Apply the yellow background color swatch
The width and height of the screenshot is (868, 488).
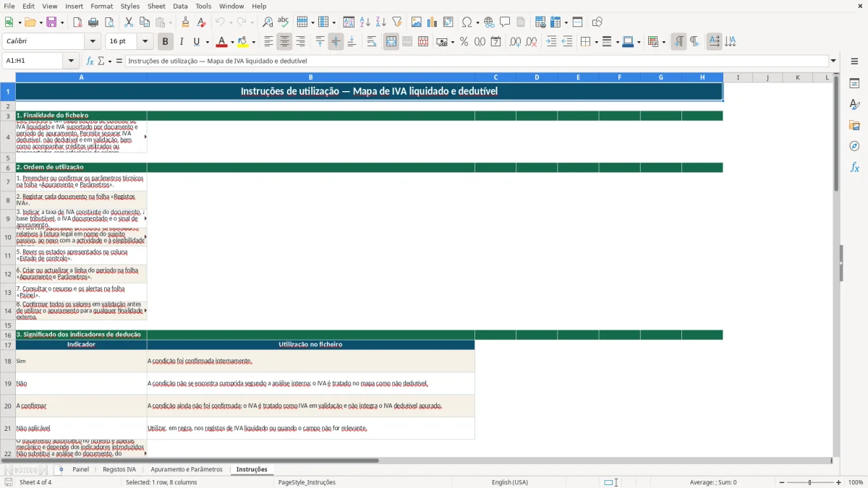243,42
